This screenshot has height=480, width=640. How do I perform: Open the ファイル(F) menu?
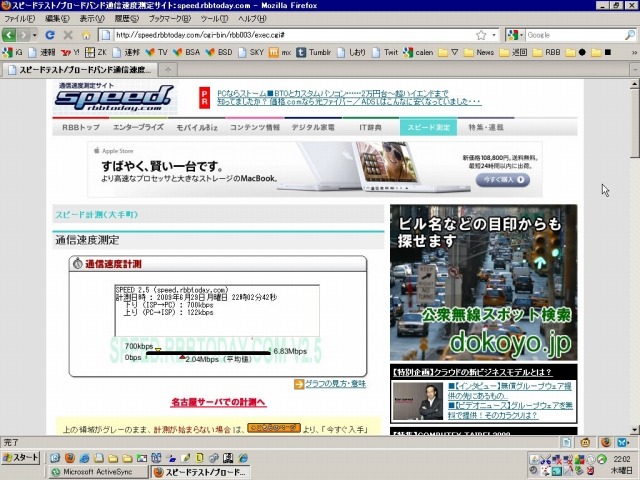(19, 19)
